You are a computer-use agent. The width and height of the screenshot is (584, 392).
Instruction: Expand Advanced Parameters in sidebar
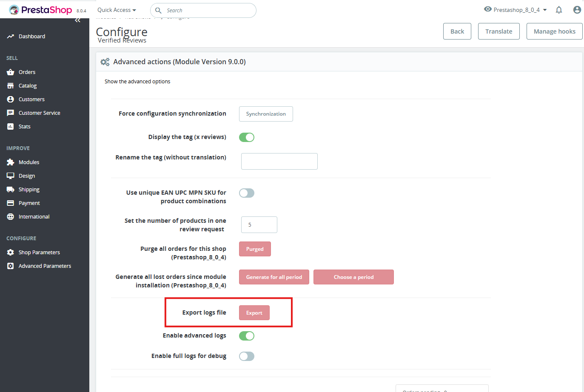(x=45, y=266)
